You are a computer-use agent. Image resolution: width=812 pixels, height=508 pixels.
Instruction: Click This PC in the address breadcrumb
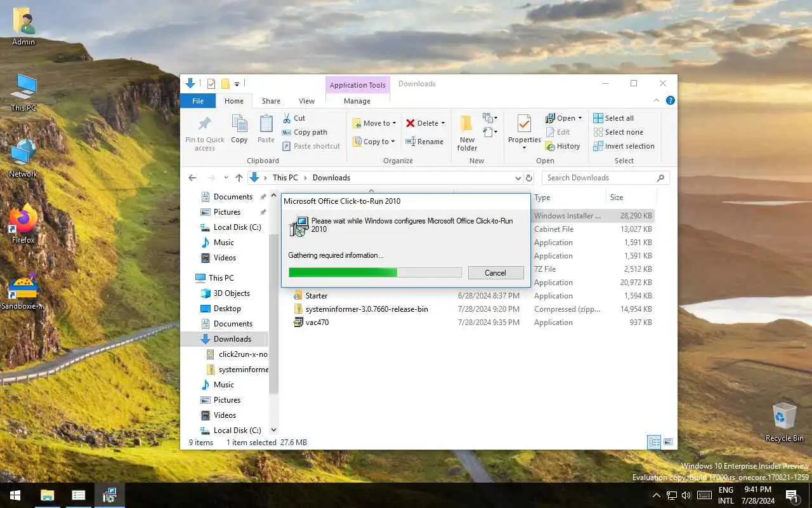point(285,178)
